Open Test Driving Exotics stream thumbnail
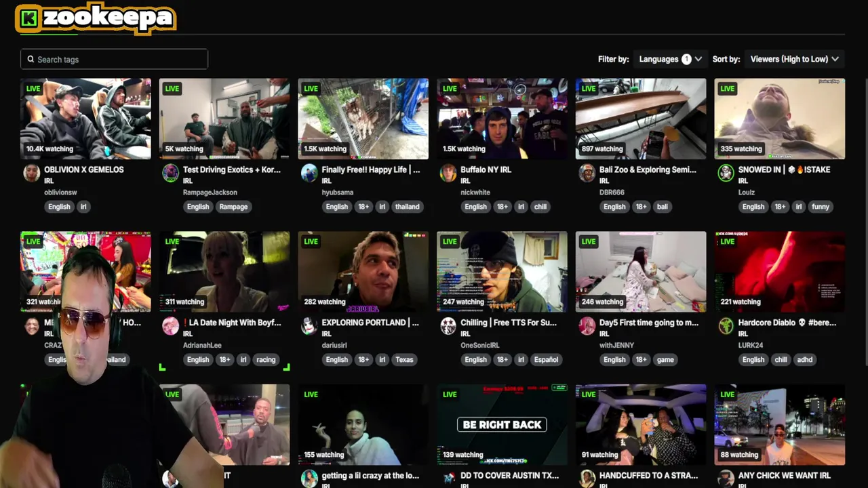868x488 pixels. tap(224, 119)
